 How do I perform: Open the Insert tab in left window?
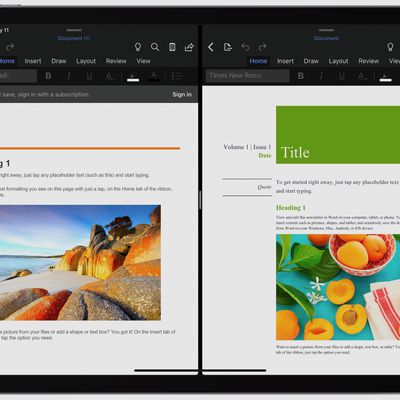pyautogui.click(x=33, y=61)
